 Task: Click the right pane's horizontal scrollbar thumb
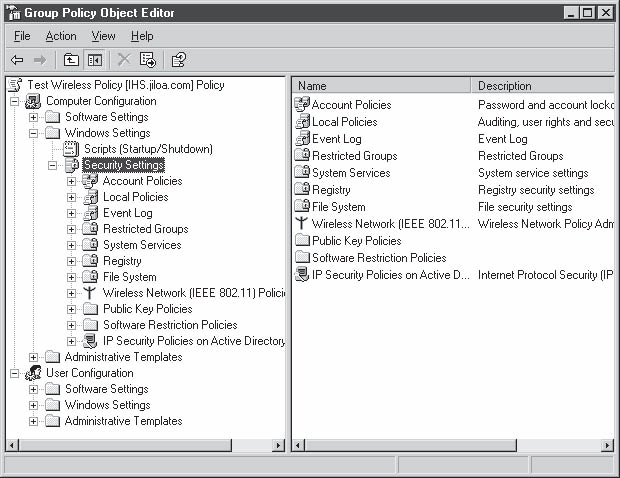pyautogui.click(x=410, y=445)
